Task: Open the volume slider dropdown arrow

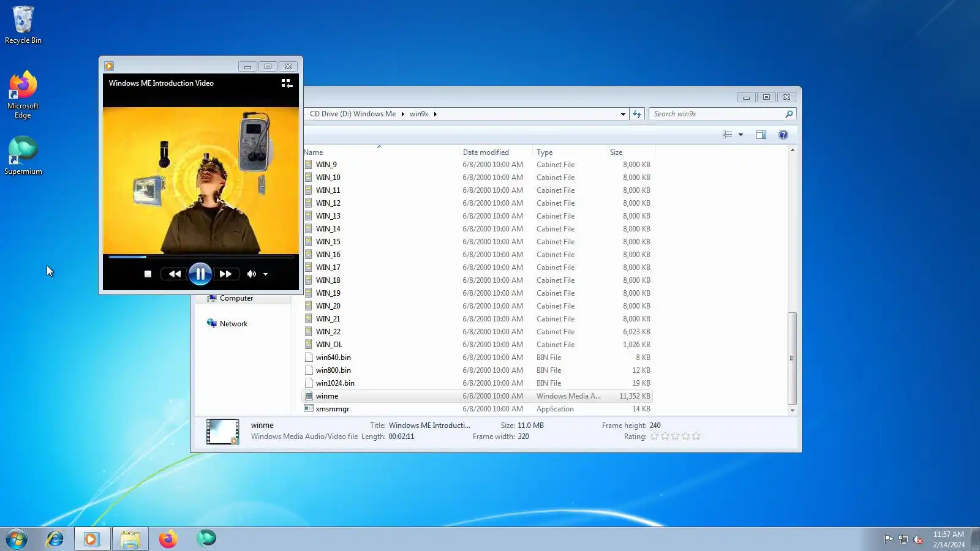Action: pyautogui.click(x=266, y=274)
